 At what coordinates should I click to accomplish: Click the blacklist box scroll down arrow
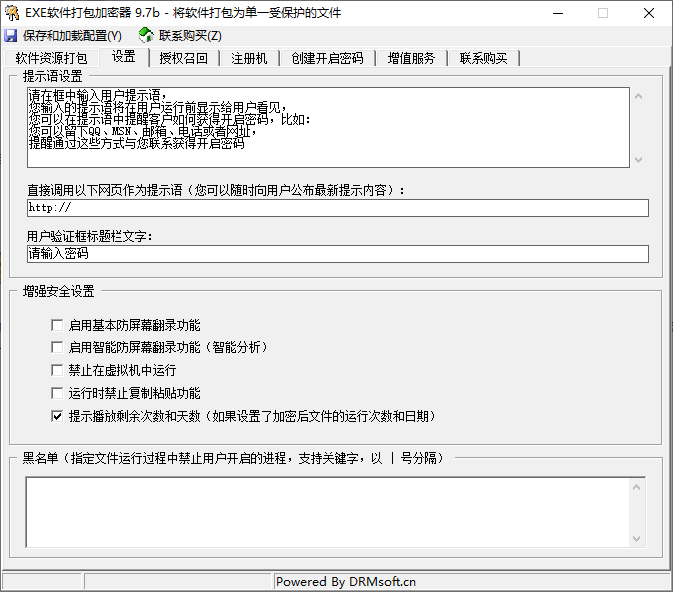click(637, 538)
